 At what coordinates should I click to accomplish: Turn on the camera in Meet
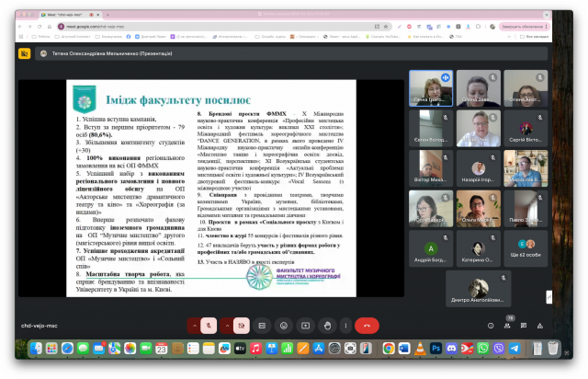(x=243, y=325)
